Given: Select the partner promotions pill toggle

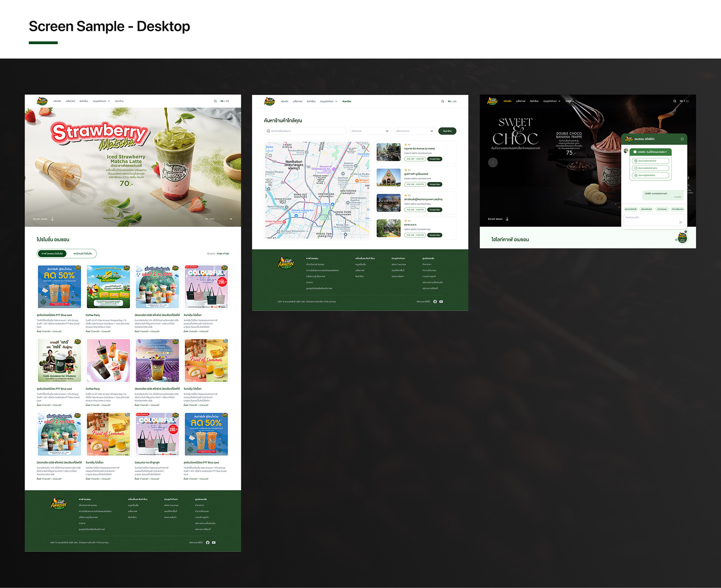Looking at the screenshot, I should 83,254.
